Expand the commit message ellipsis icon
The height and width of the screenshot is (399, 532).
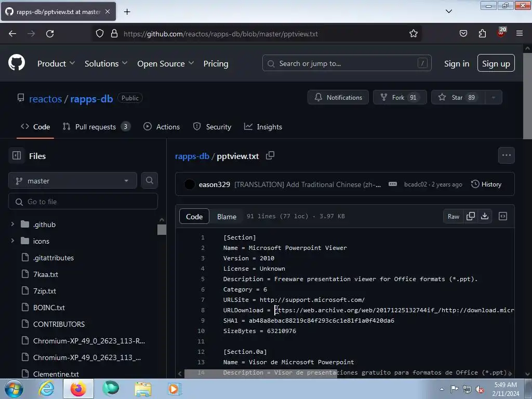point(393,184)
